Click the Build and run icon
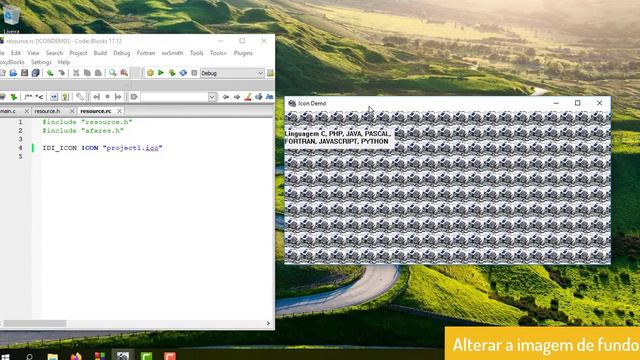 [x=172, y=73]
